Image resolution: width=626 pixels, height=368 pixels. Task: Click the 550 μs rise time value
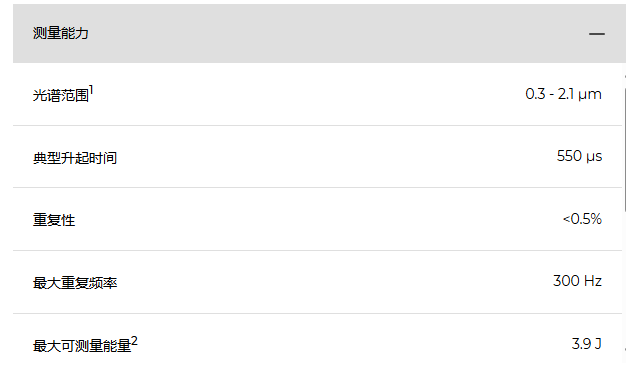click(x=579, y=156)
